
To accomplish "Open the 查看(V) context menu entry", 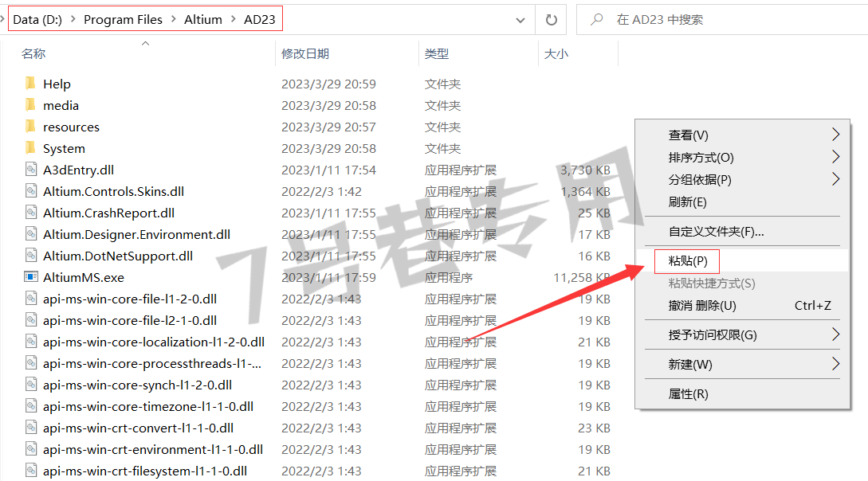I will tap(742, 135).
